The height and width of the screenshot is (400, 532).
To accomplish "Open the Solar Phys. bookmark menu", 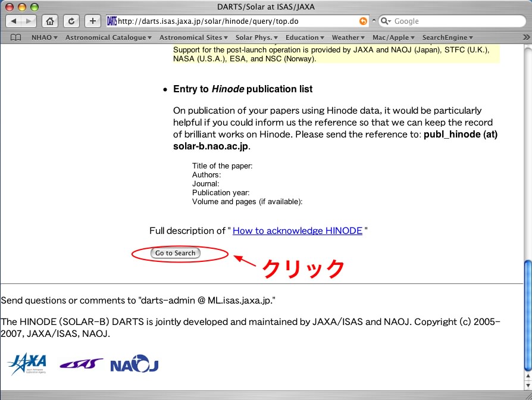I will (x=256, y=37).
